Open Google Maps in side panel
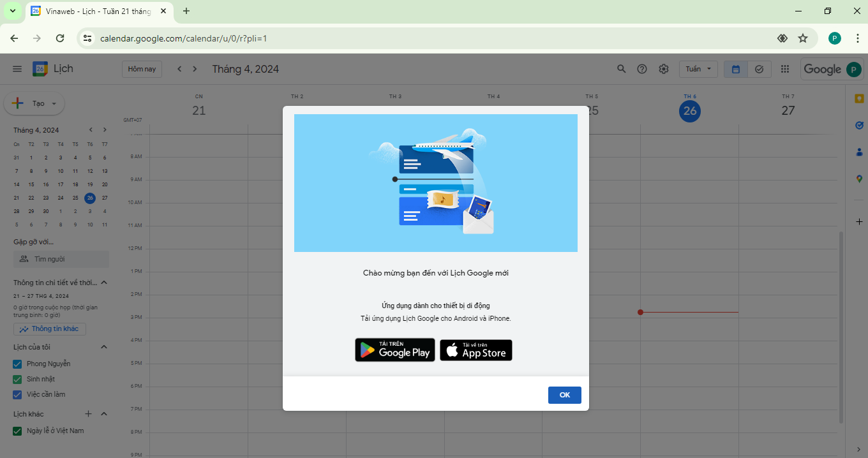This screenshot has width=868, height=458. pyautogui.click(x=859, y=179)
